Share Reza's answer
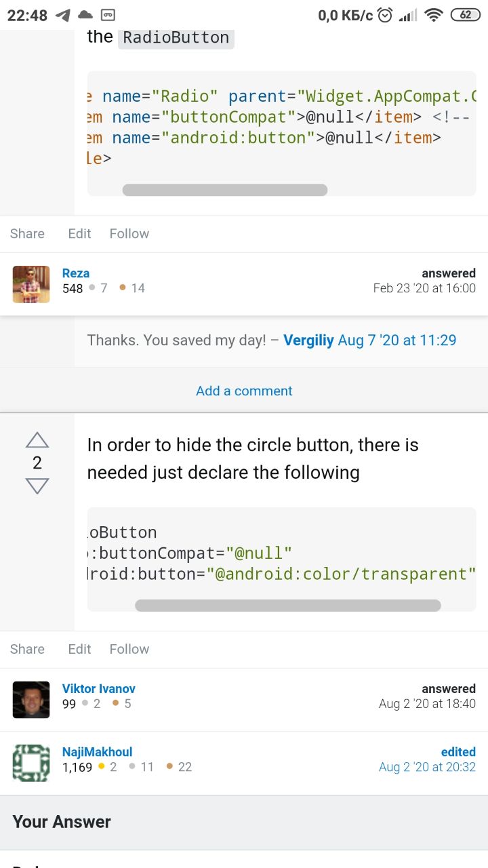 point(27,233)
